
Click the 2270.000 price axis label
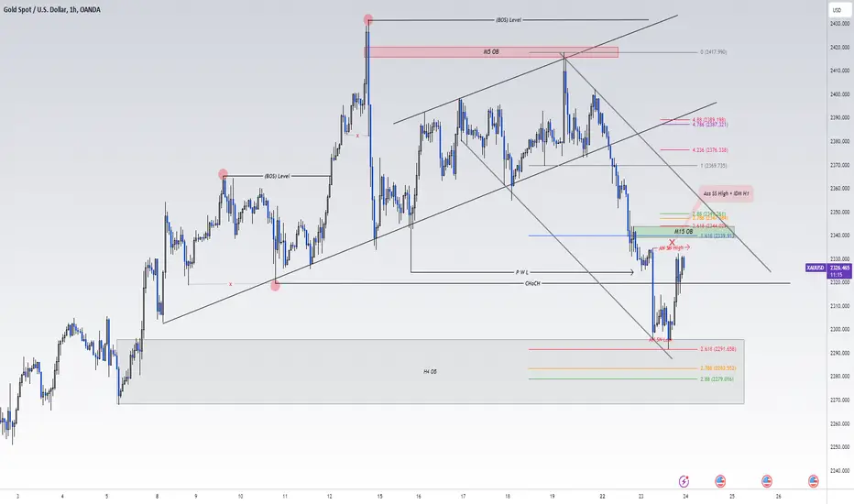839,400
